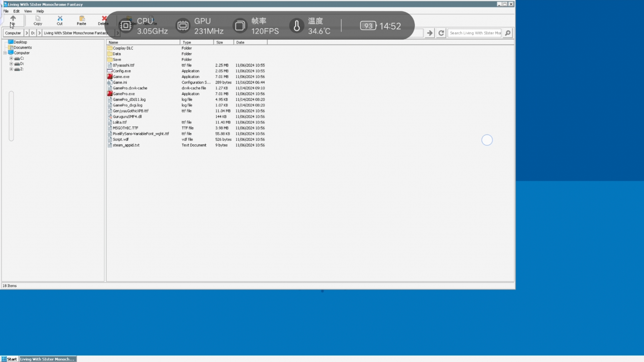Screen dimensions: 644x362
Task: Select the Data folder icon
Action: click(x=110, y=54)
